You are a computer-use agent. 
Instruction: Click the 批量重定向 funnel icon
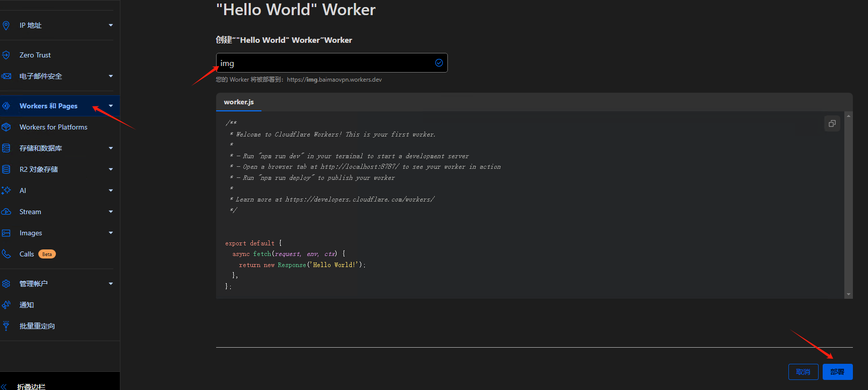6,326
